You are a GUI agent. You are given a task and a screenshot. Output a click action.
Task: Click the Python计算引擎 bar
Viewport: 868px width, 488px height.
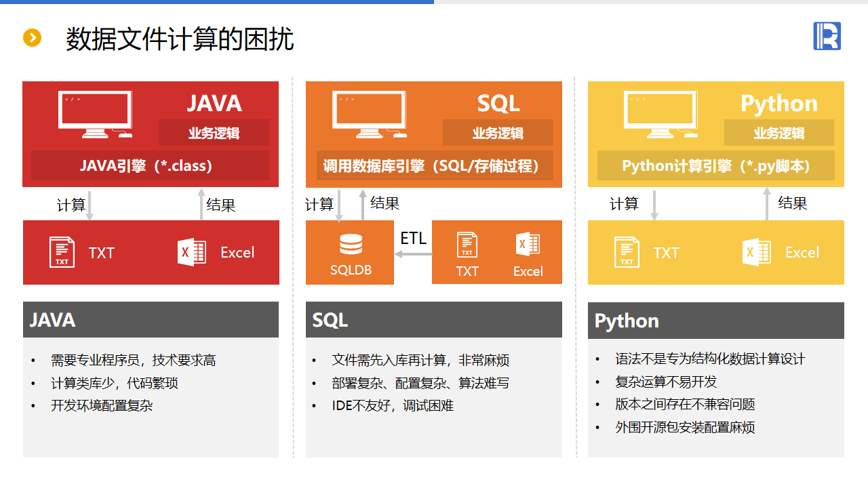tap(715, 166)
